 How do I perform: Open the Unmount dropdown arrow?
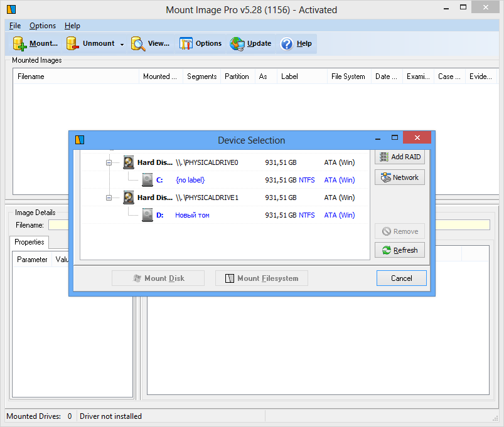pos(122,45)
